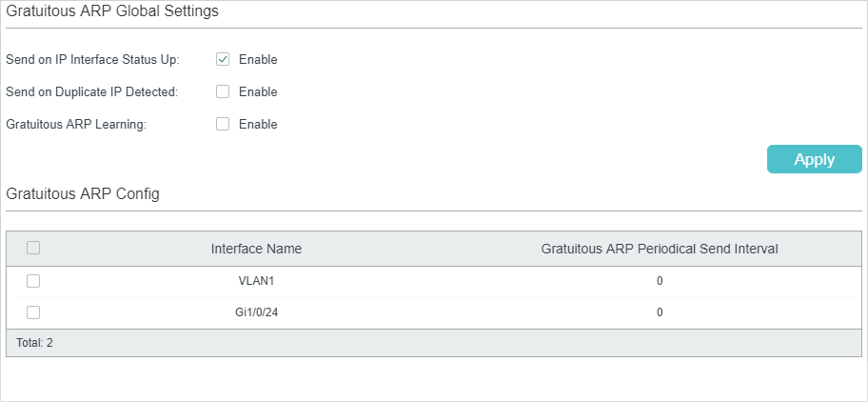Click Gi1/0/24's send interval value 0
This screenshot has width=868, height=402.
point(660,312)
